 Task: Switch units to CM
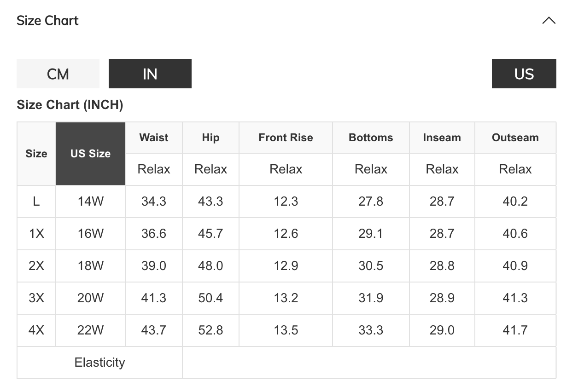point(58,74)
